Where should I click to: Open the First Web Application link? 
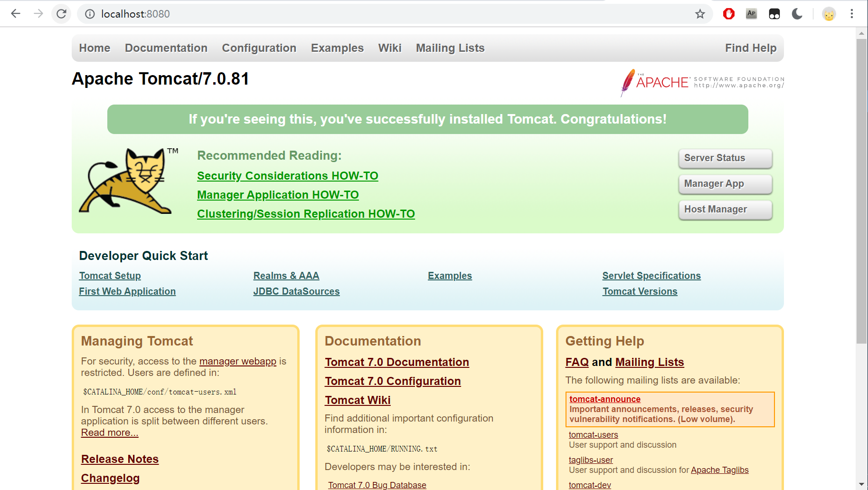coord(127,291)
